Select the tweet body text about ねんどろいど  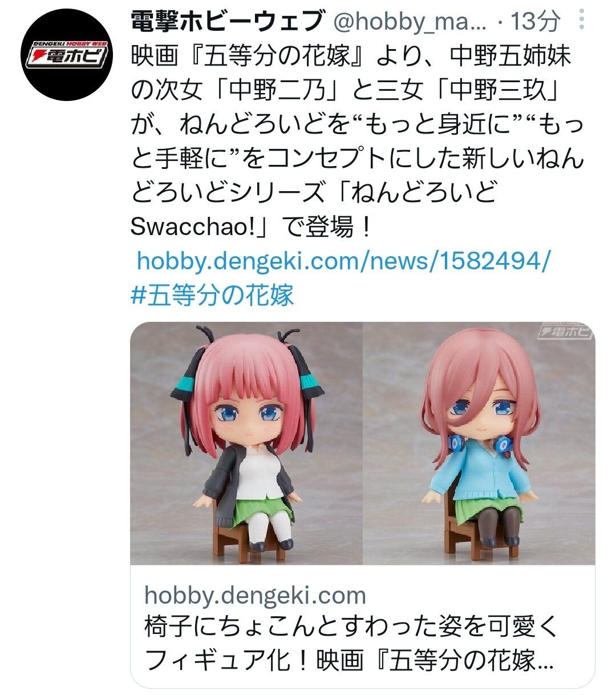(357, 142)
